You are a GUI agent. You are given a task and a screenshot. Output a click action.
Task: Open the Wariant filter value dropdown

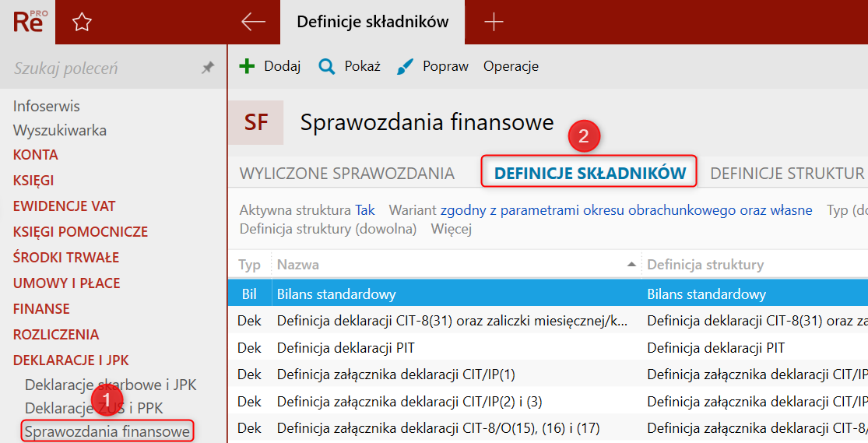(626, 210)
